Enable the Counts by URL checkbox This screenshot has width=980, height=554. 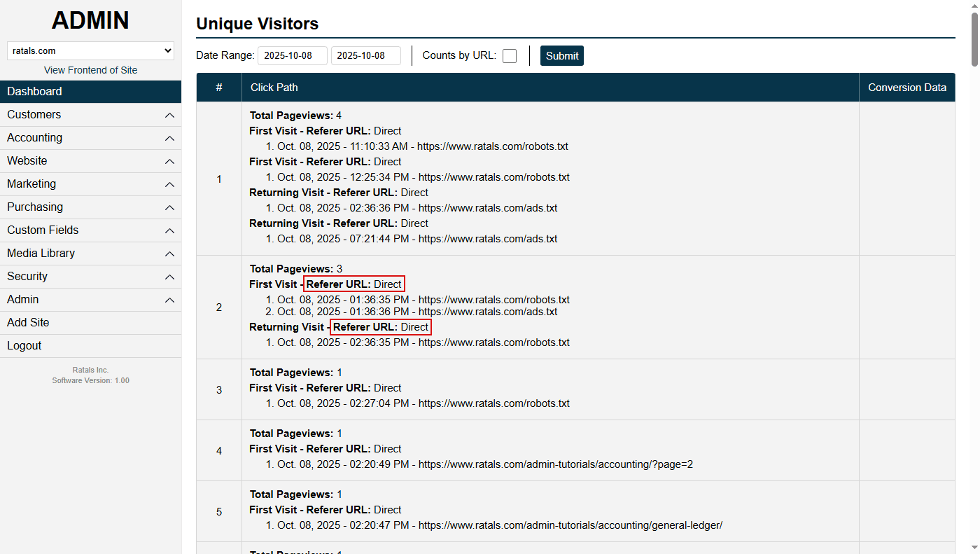coord(509,55)
